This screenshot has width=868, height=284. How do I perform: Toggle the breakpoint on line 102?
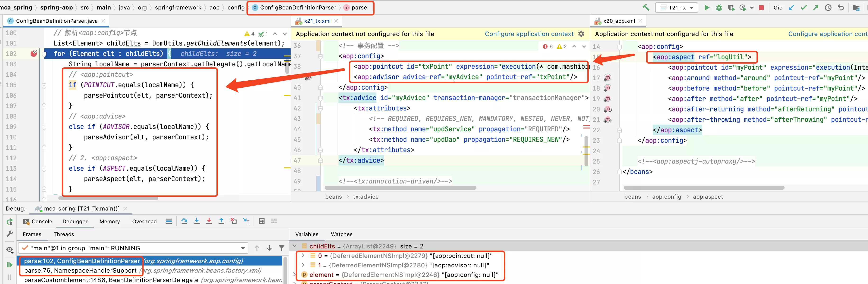34,54
